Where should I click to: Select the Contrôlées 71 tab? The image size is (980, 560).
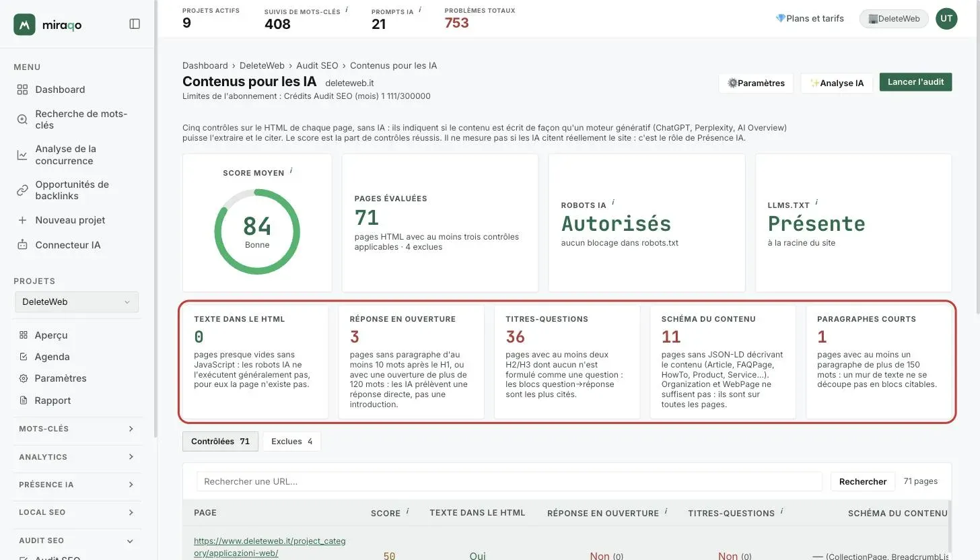(220, 442)
